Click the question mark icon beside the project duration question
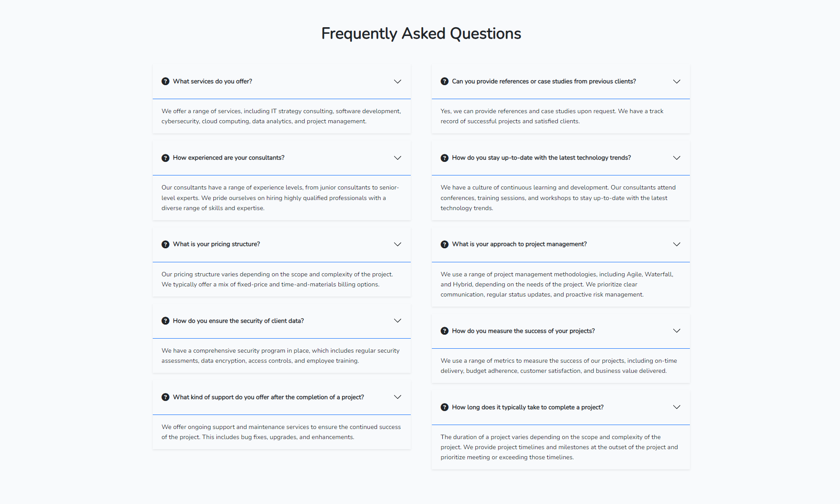The image size is (840, 504). click(444, 407)
